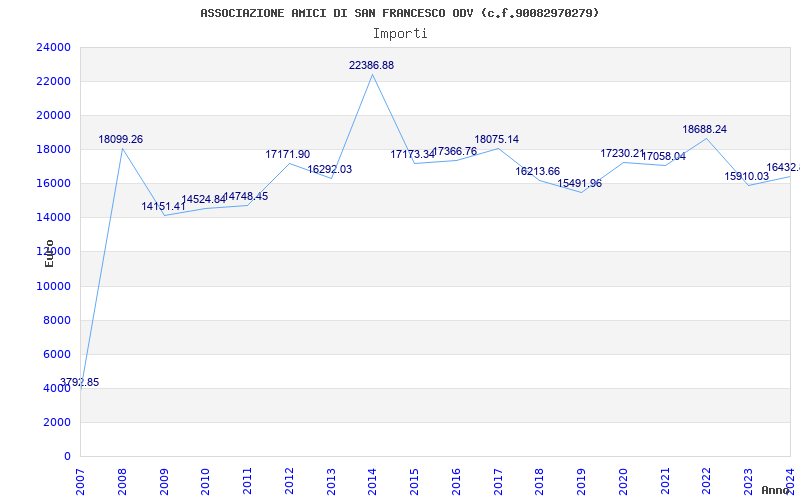800x500 pixels.
Task: Click the 15910.03 data label
Action: 746,177
